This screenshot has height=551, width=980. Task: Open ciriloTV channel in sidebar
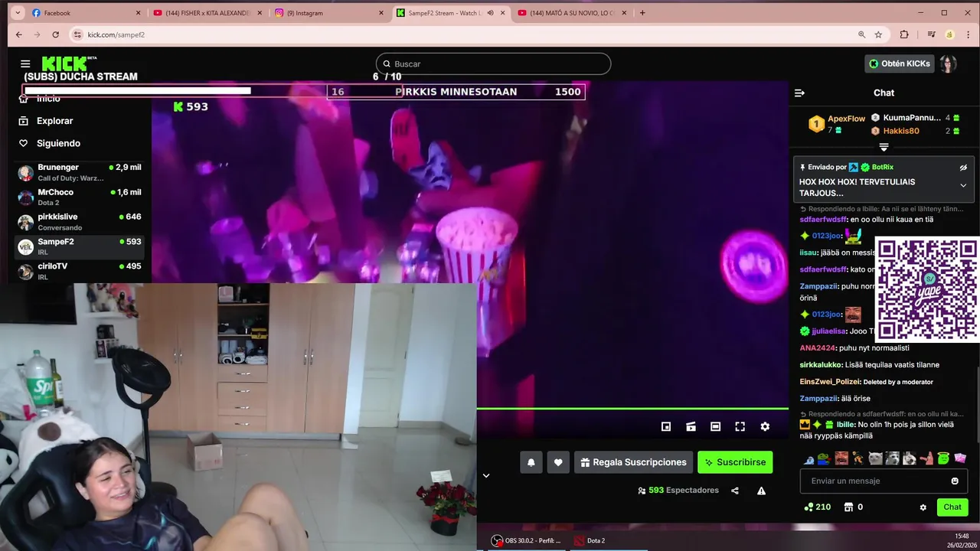(x=80, y=271)
